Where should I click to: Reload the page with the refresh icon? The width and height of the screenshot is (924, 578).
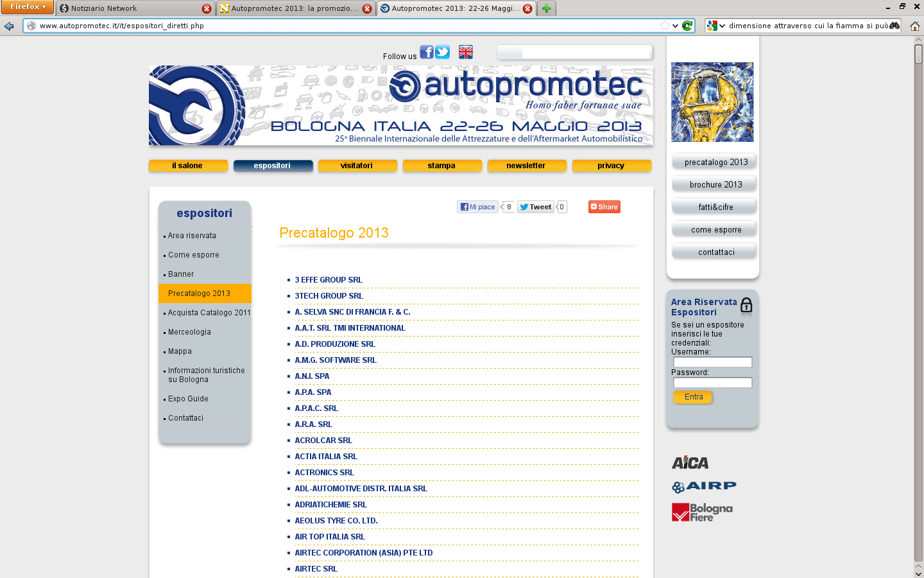pyautogui.click(x=687, y=26)
